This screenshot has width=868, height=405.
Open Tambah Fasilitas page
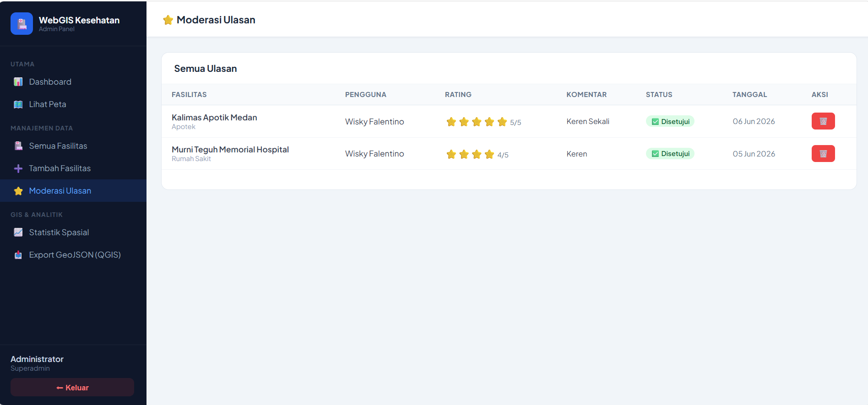(x=73, y=168)
